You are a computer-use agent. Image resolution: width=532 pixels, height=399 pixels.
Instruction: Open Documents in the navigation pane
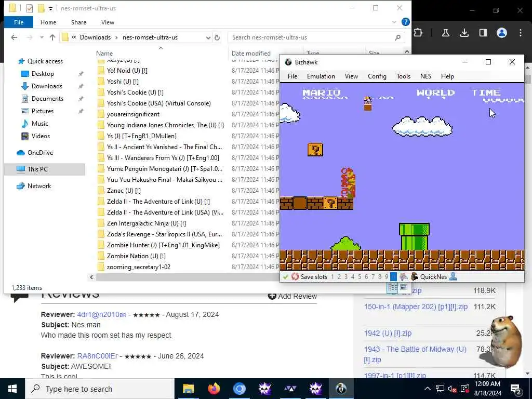[47, 99]
